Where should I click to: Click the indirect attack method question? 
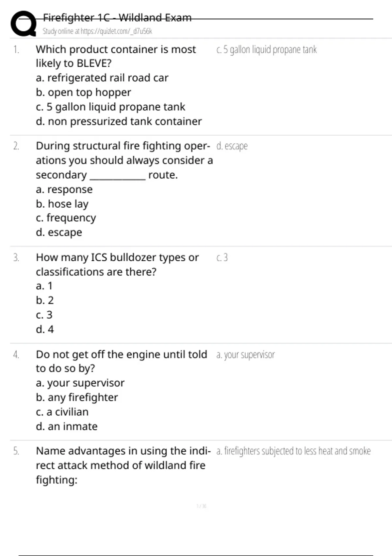[123, 465]
